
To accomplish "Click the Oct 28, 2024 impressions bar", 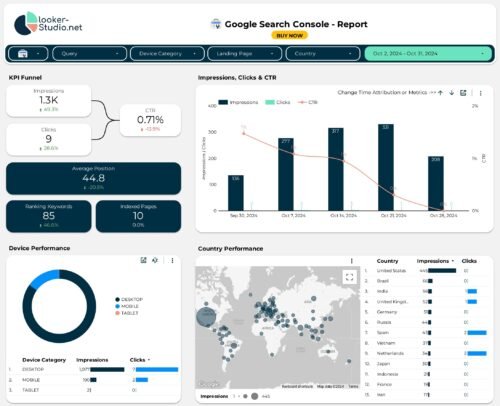I will pyautogui.click(x=436, y=183).
